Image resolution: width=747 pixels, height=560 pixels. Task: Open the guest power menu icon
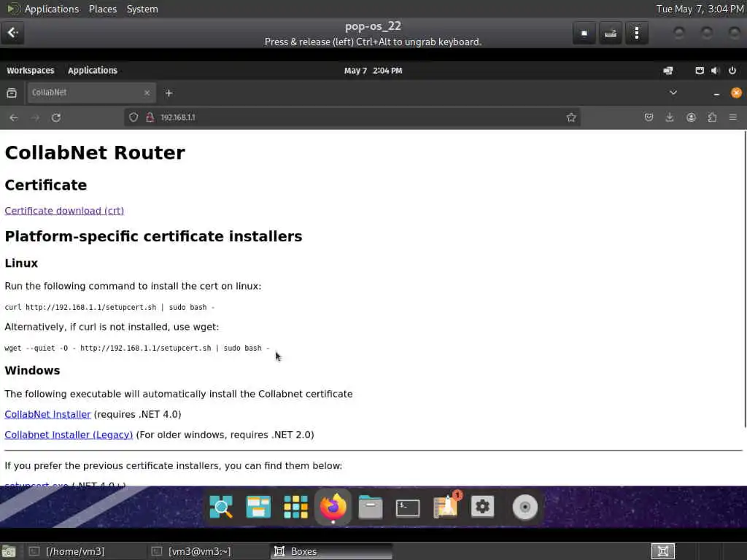click(x=732, y=71)
